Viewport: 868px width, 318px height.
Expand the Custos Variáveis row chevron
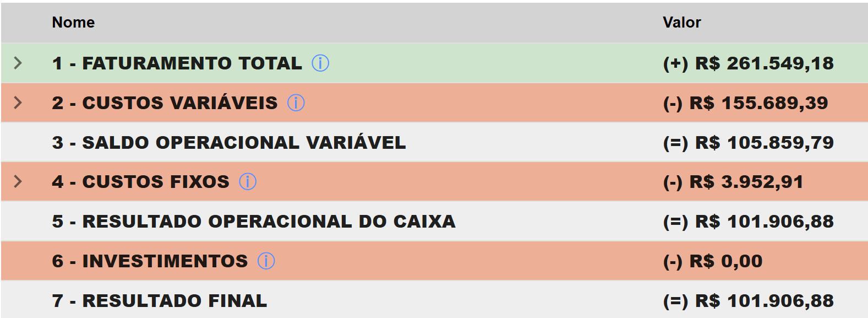click(x=18, y=103)
